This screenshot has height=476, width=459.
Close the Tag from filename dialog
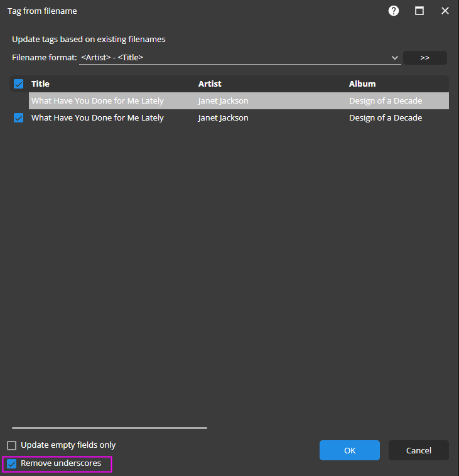click(445, 11)
